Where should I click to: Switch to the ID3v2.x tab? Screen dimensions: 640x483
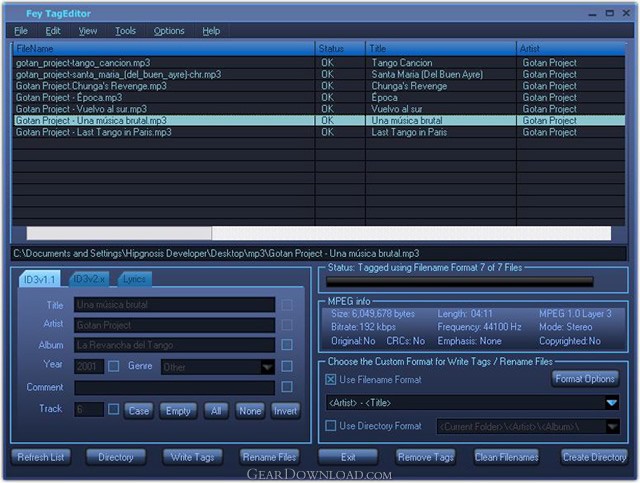tap(89, 279)
